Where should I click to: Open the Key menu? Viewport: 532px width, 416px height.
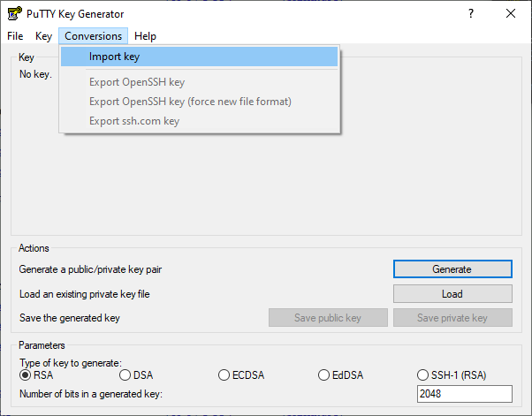pos(44,36)
